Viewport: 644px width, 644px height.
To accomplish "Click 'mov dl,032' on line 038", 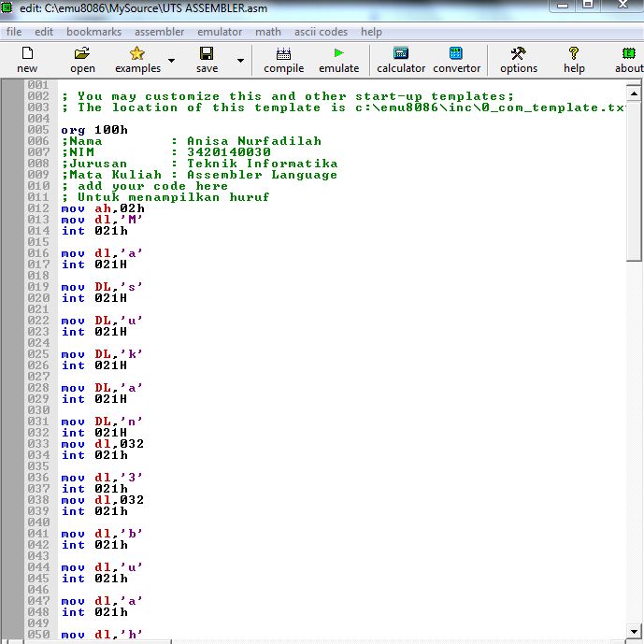I will pos(103,500).
